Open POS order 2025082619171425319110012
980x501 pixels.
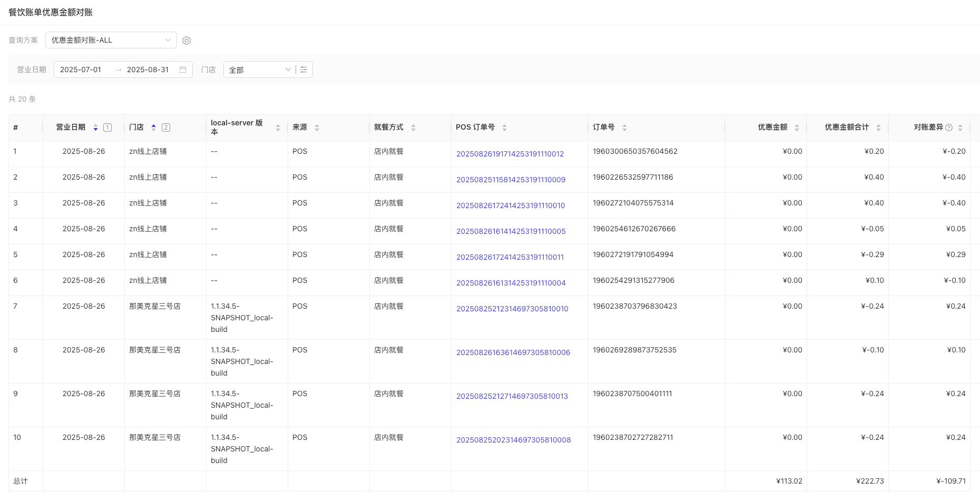[509, 154]
